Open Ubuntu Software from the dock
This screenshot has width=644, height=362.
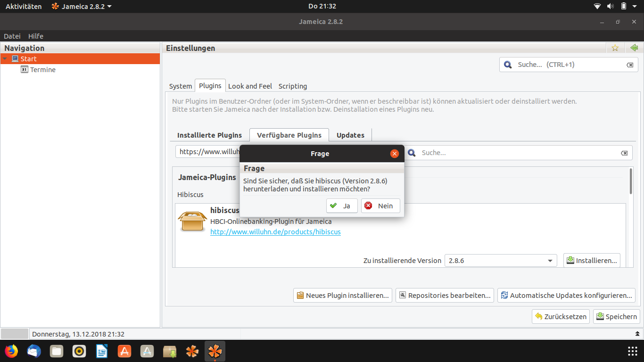(124, 351)
